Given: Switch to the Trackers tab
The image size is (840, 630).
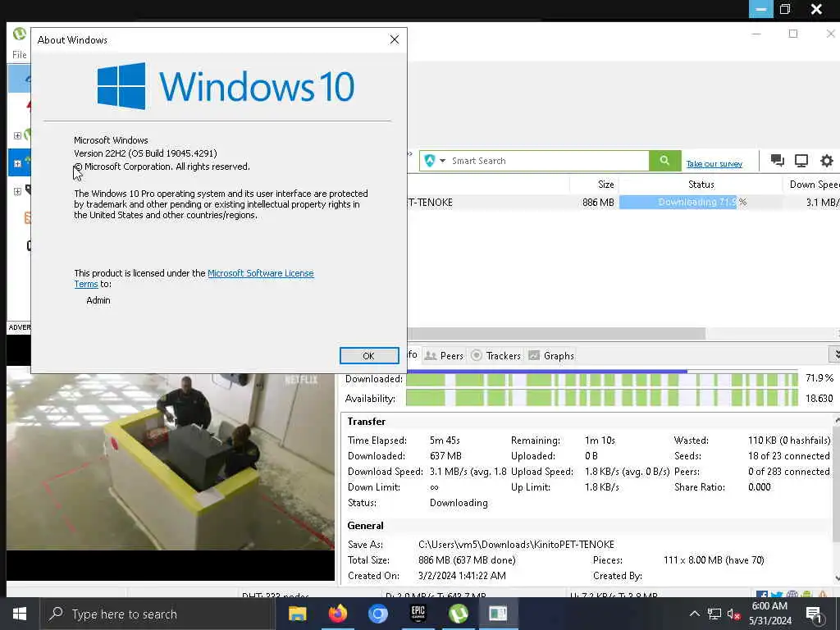Looking at the screenshot, I should (495, 356).
